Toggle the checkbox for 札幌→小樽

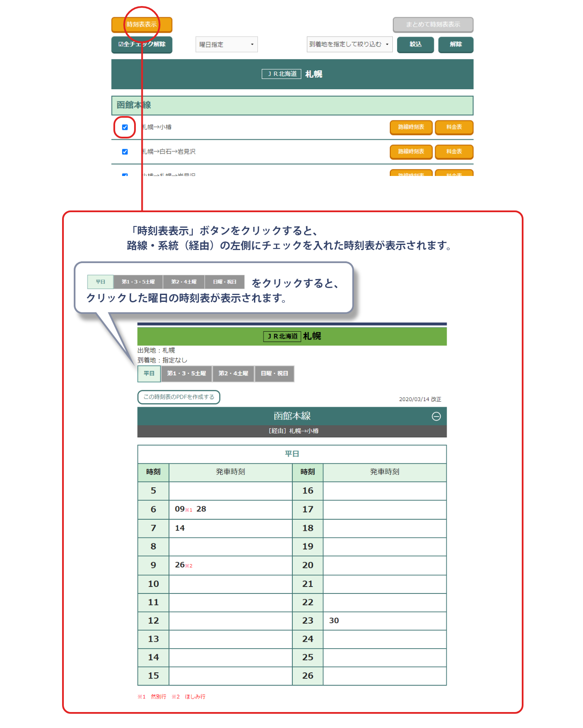(x=125, y=127)
